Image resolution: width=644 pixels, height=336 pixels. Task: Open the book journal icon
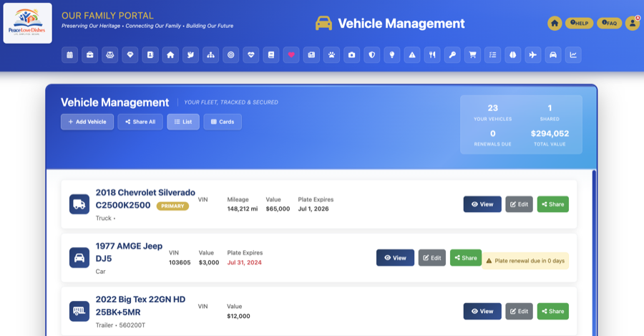[x=271, y=54]
